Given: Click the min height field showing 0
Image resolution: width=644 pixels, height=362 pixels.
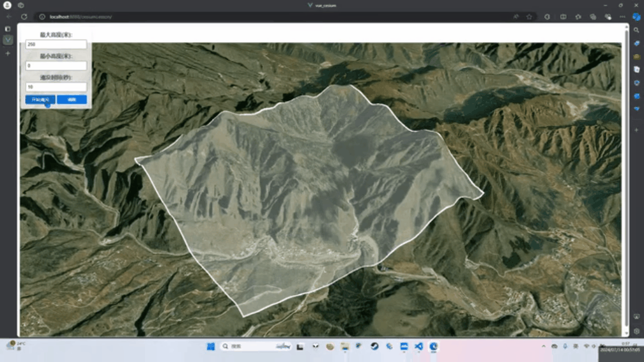Looking at the screenshot, I should (56, 66).
